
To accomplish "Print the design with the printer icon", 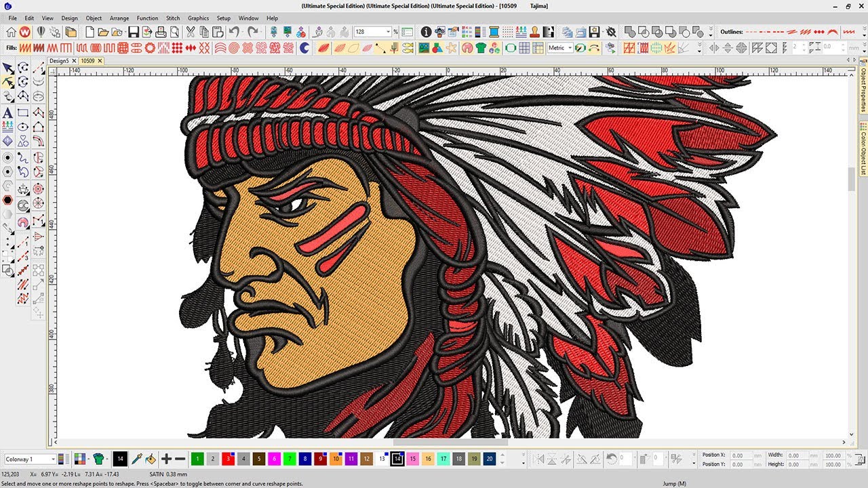I will click(161, 32).
